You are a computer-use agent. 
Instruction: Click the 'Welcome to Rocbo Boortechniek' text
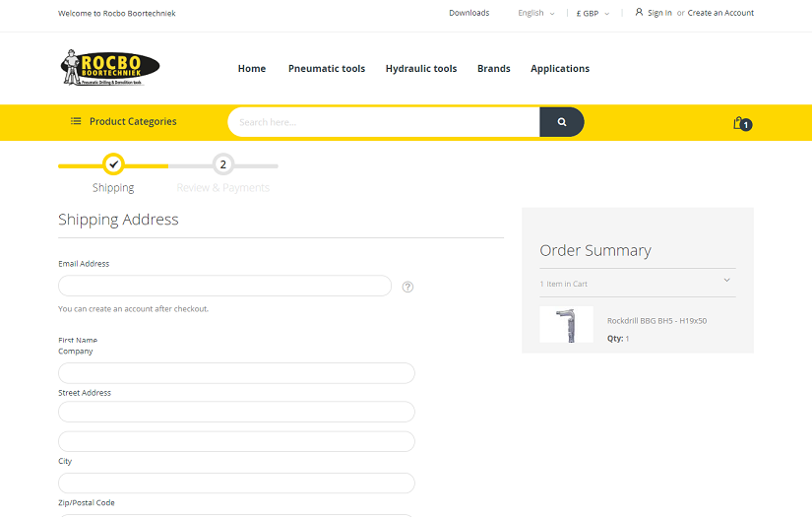coord(117,14)
